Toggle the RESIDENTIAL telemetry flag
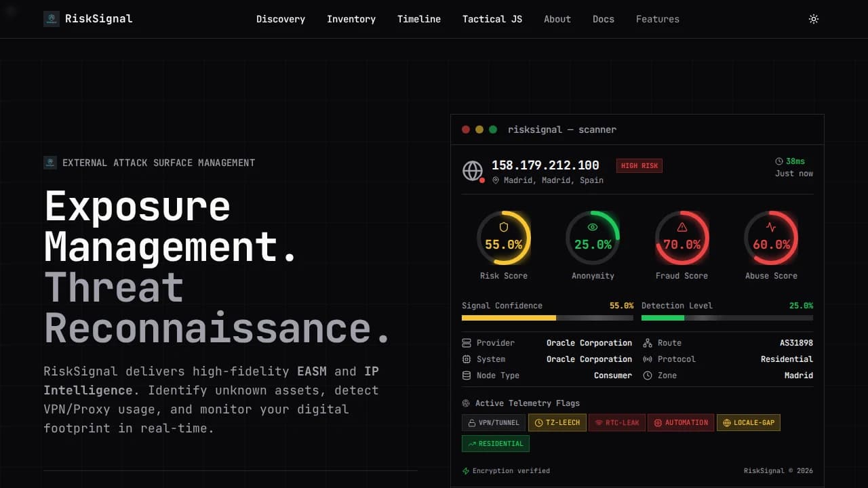Image resolution: width=868 pixels, height=488 pixels. click(x=496, y=443)
